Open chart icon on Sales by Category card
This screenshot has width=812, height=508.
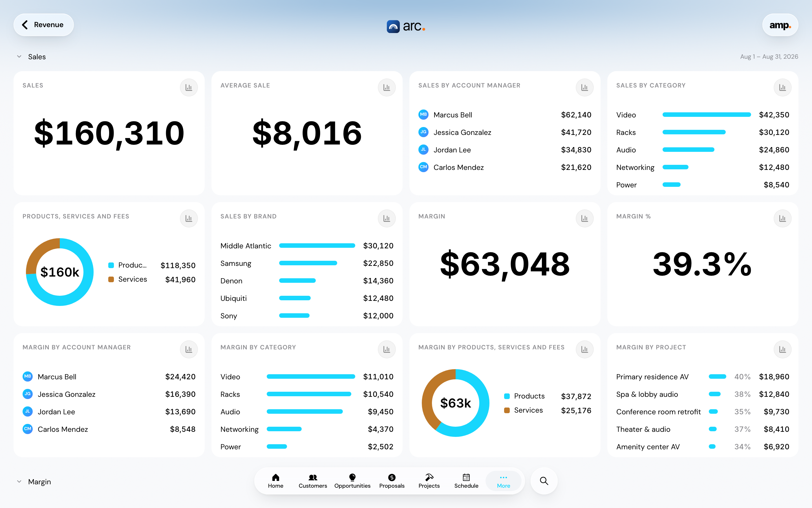pos(782,87)
